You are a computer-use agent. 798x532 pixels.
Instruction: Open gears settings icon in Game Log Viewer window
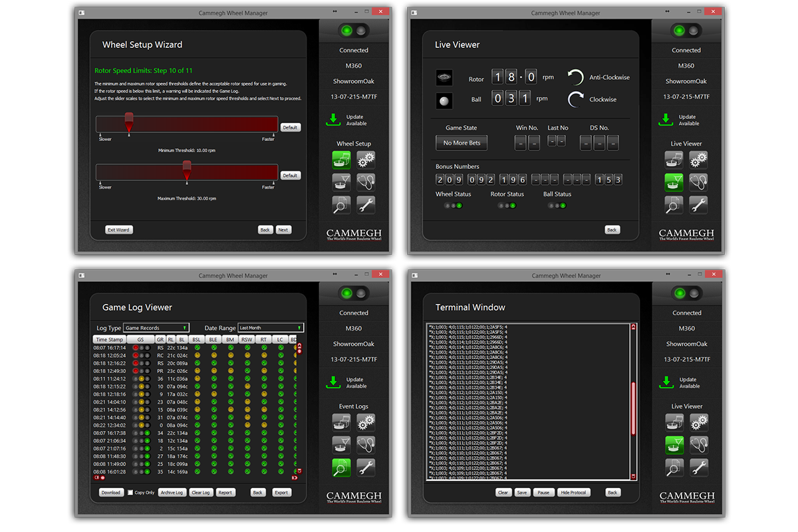tap(366, 422)
